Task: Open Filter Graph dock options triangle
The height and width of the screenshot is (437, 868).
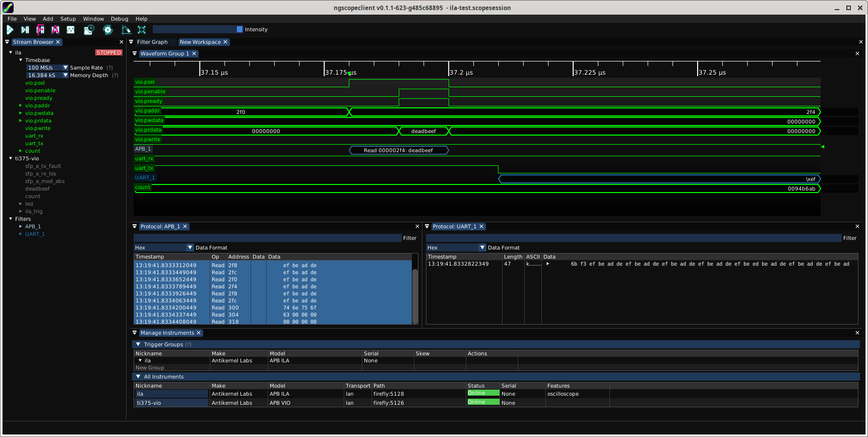Action: point(132,42)
